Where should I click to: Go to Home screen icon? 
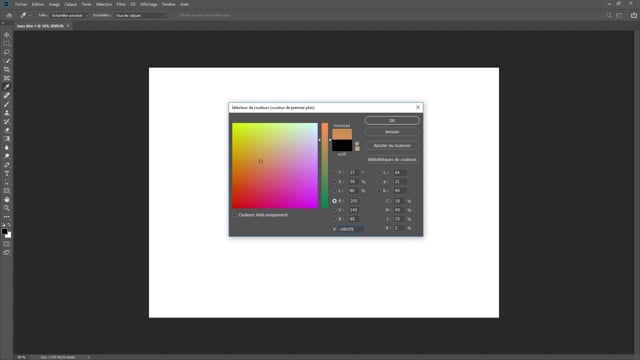tap(9, 16)
